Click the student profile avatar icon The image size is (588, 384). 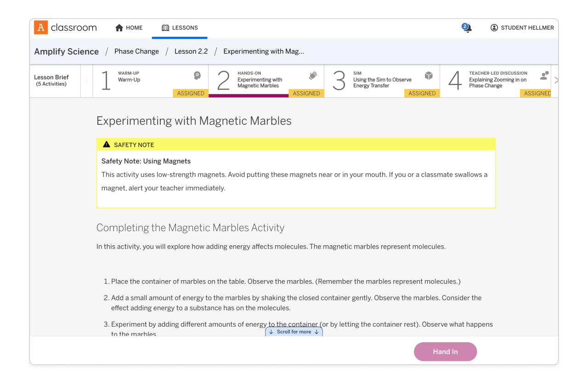494,28
